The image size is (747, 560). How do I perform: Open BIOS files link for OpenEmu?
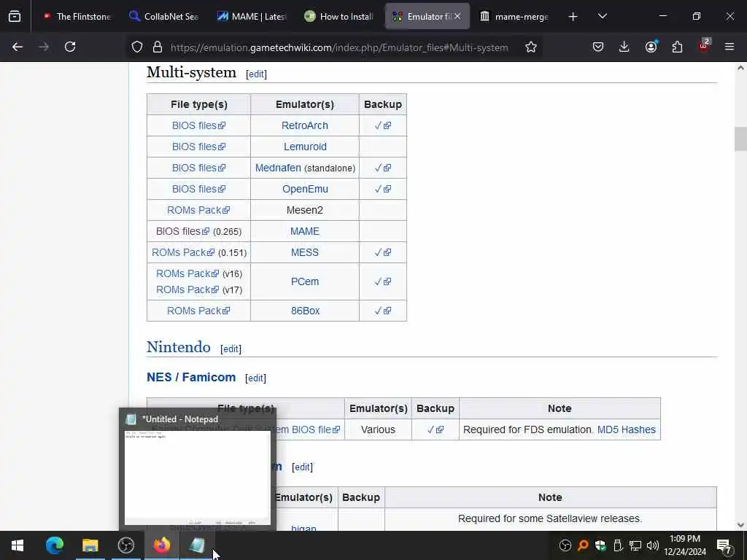198,189
